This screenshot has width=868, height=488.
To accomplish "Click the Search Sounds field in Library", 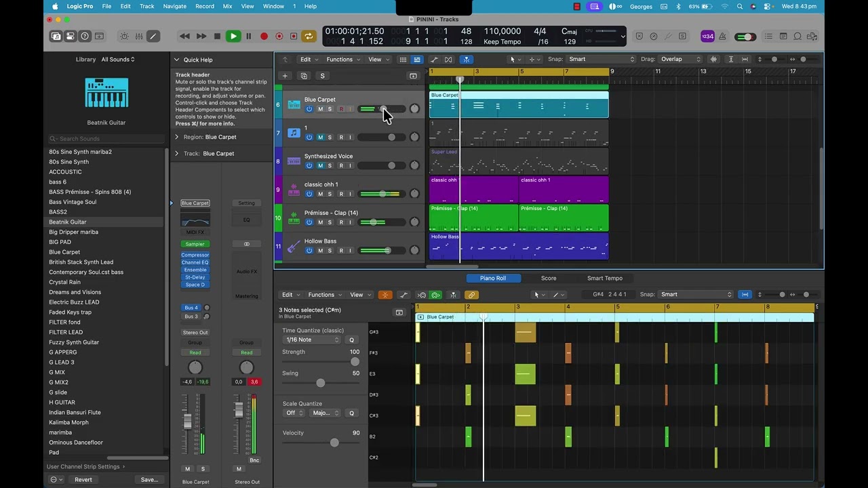I will [x=106, y=139].
